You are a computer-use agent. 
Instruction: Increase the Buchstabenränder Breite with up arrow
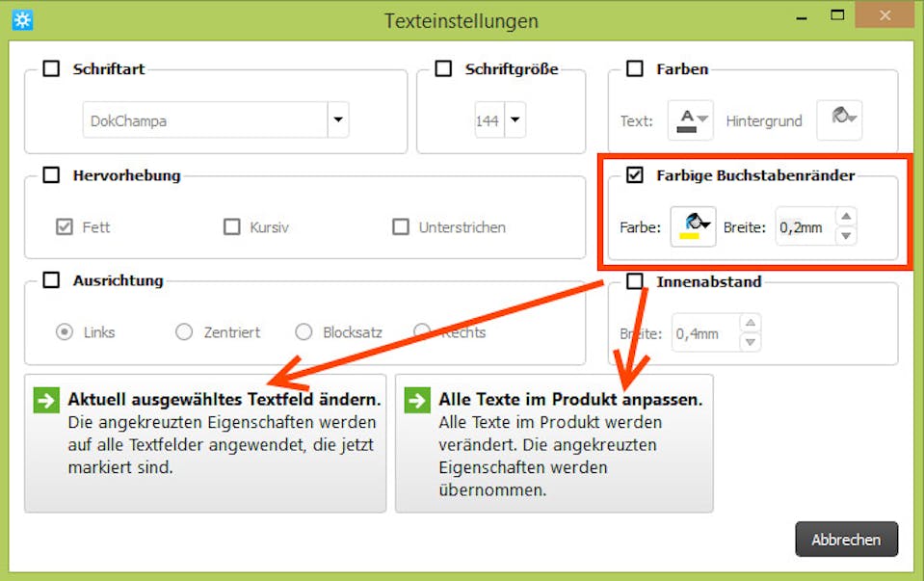click(845, 218)
